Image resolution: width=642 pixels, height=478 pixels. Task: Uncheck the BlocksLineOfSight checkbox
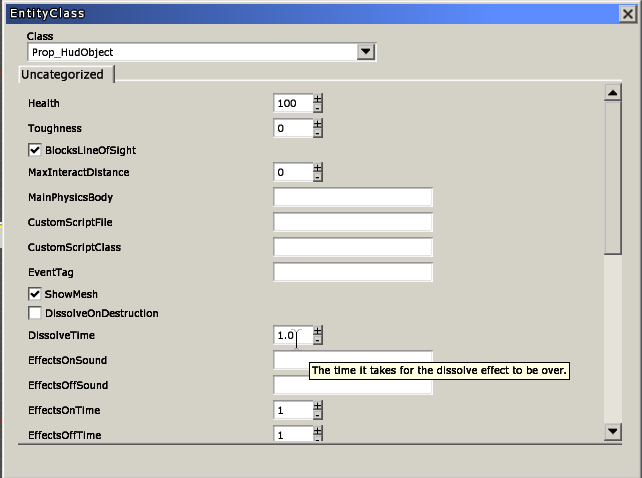click(x=35, y=150)
